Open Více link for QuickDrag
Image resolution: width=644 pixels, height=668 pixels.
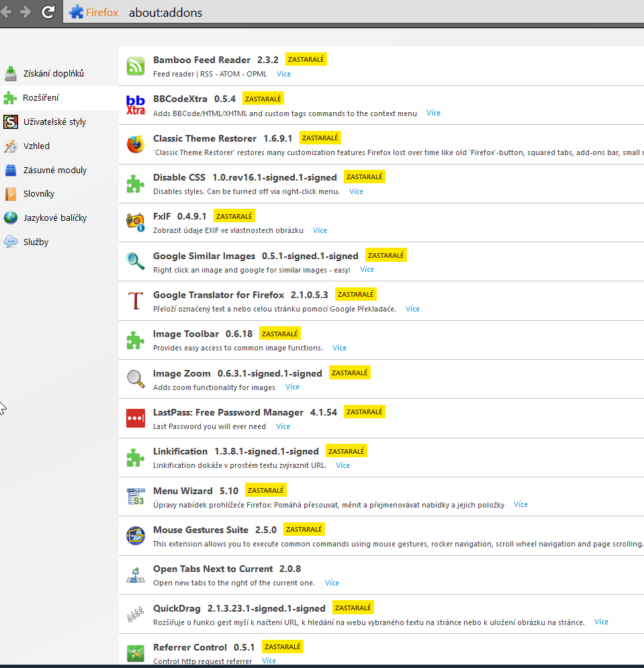click(602, 622)
